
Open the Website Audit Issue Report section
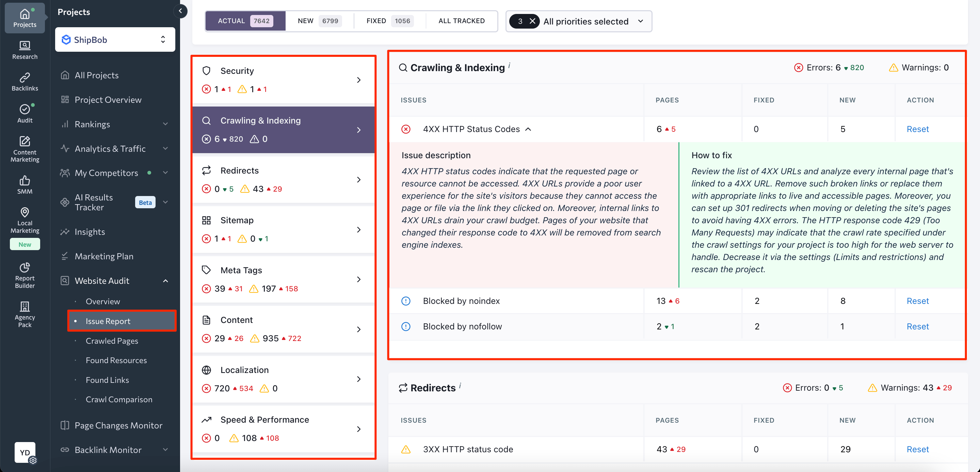[108, 321]
